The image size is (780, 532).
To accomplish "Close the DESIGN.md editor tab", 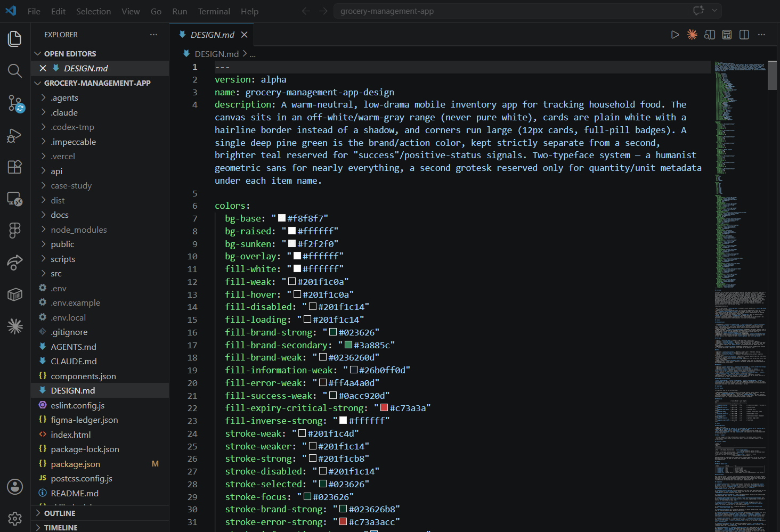I will point(244,35).
